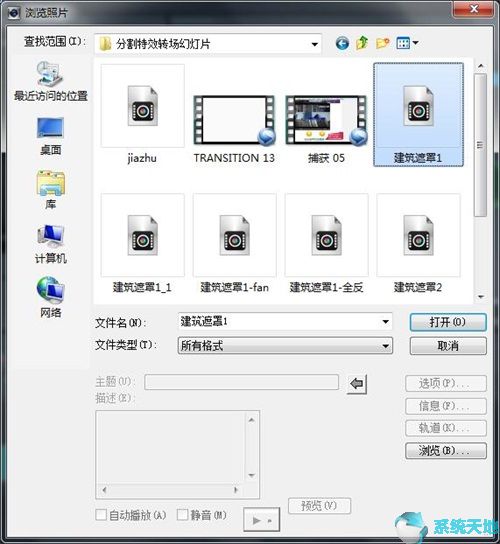500x544 pixels.
Task: Click the subject (主题) input field
Action: 241,382
